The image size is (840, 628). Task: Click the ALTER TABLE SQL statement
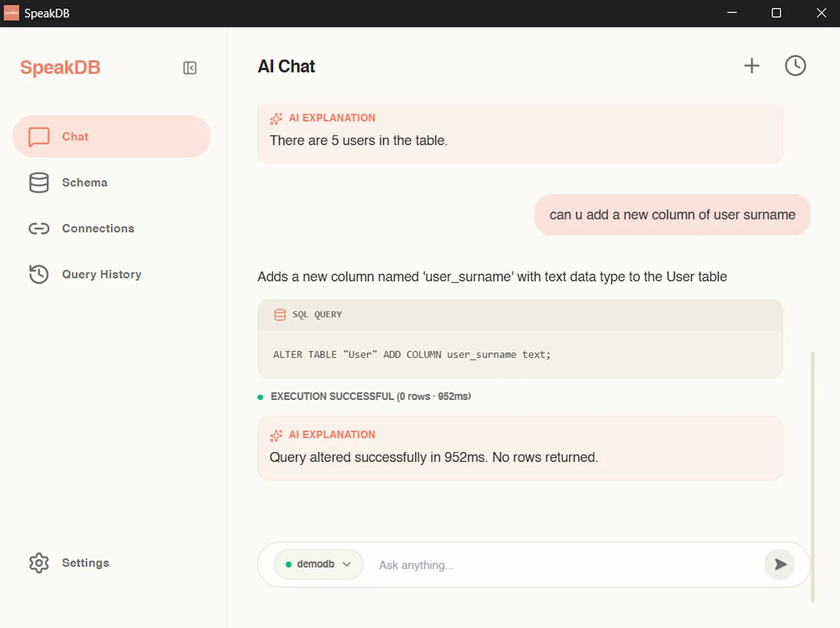[x=412, y=355]
